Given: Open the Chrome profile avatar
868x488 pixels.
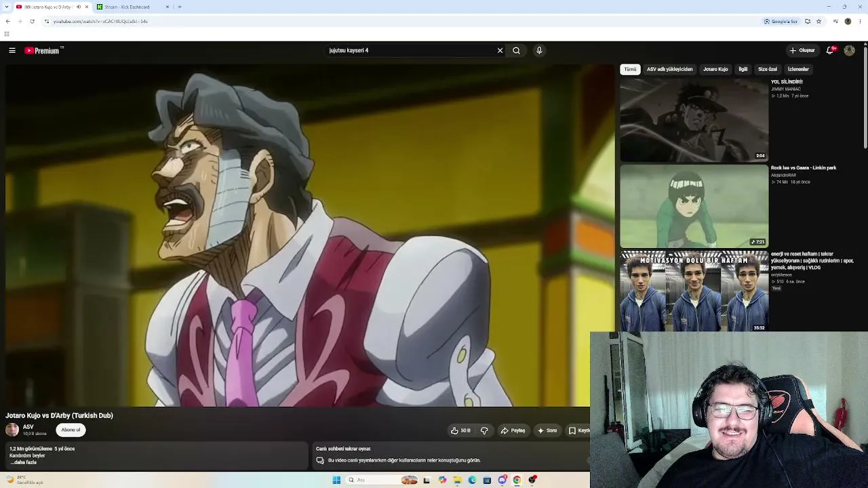Looking at the screenshot, I should point(848,21).
